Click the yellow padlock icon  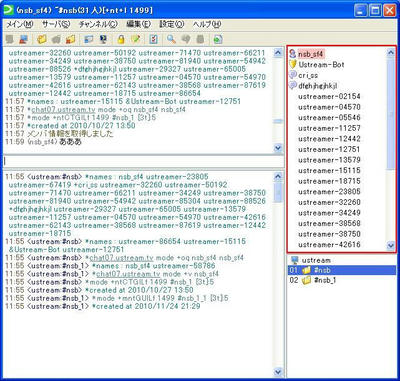tap(121, 39)
